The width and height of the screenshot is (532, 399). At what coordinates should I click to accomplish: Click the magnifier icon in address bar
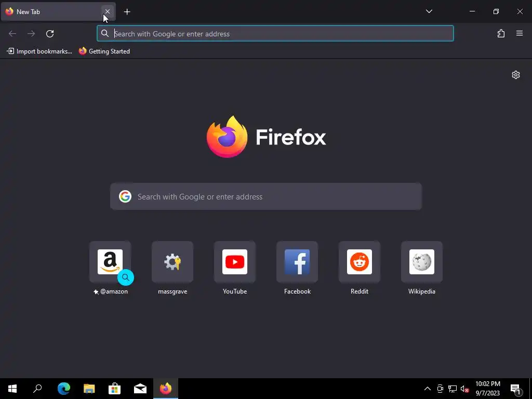click(105, 33)
